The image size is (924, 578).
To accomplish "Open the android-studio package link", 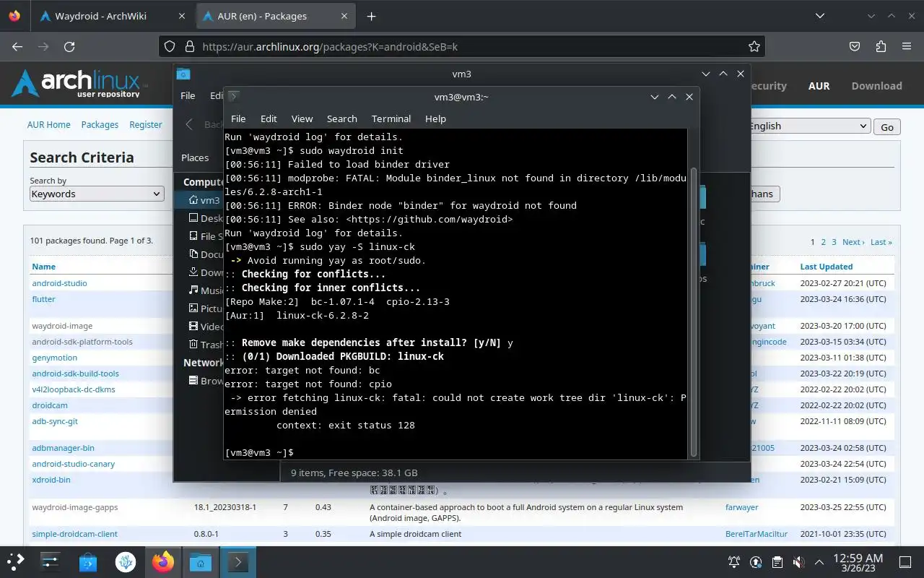I will point(59,283).
